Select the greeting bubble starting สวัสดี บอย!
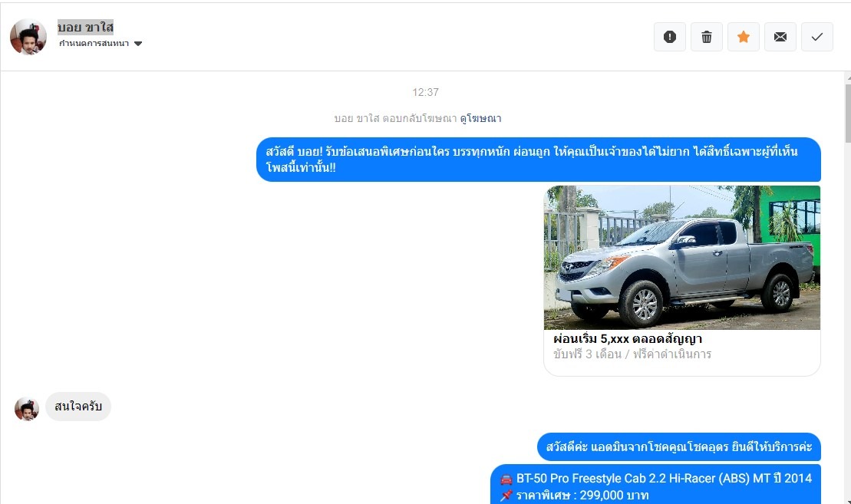 (539, 160)
